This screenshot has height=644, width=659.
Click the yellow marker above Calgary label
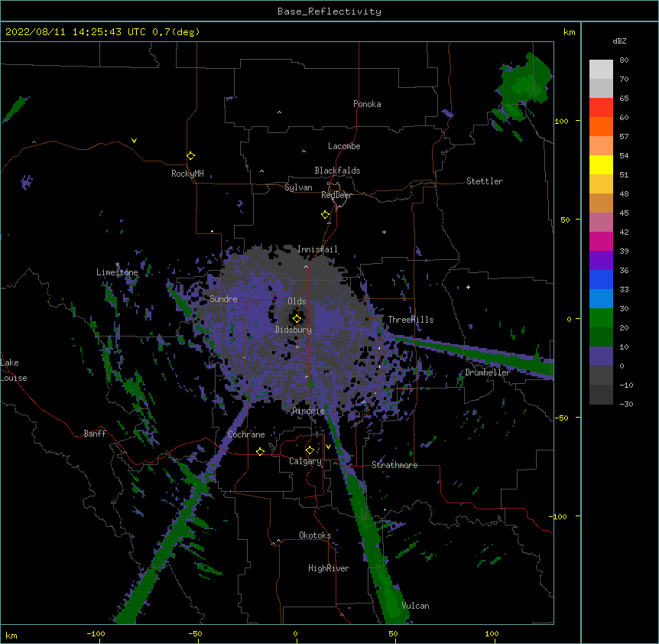[x=310, y=450]
